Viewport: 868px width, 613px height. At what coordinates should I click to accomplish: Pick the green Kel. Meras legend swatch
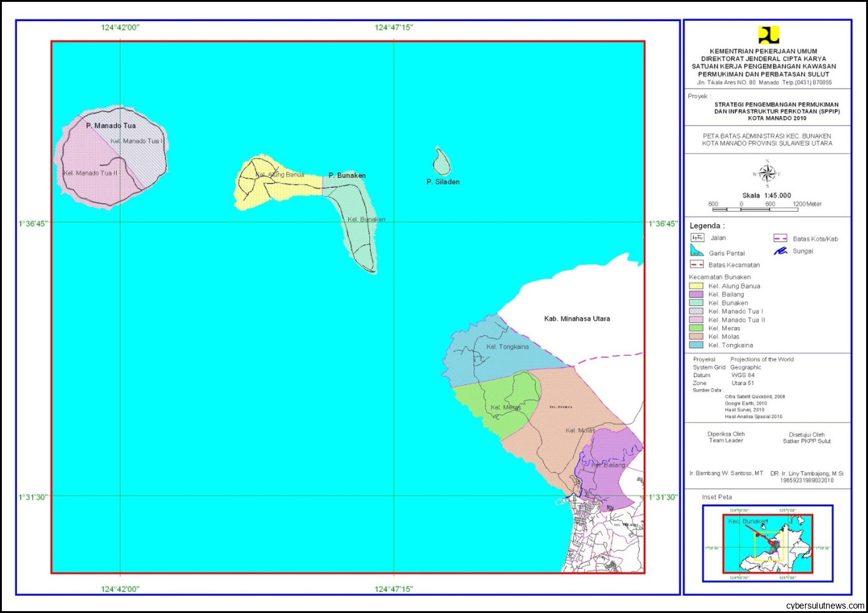pyautogui.click(x=696, y=328)
